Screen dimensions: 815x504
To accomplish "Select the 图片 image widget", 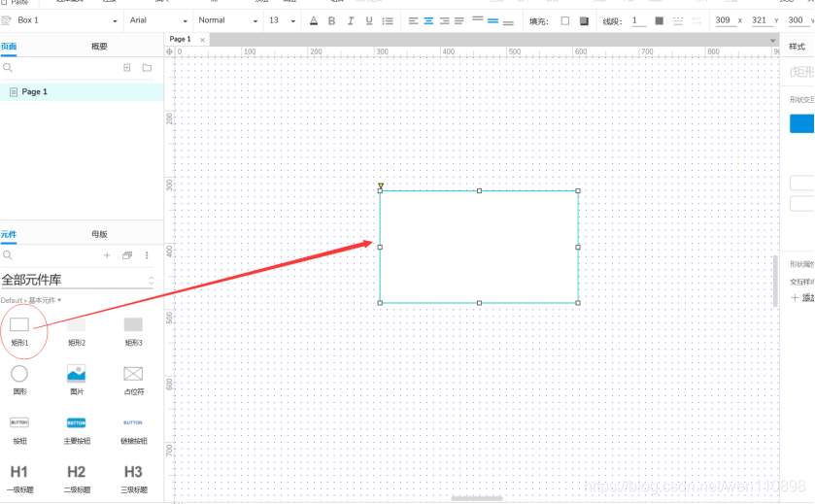I will click(77, 380).
